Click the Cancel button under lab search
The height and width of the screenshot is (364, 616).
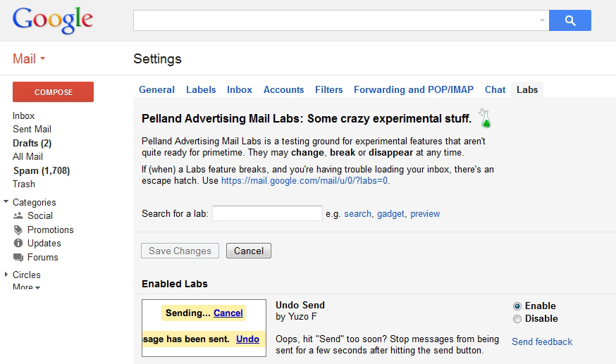(248, 251)
